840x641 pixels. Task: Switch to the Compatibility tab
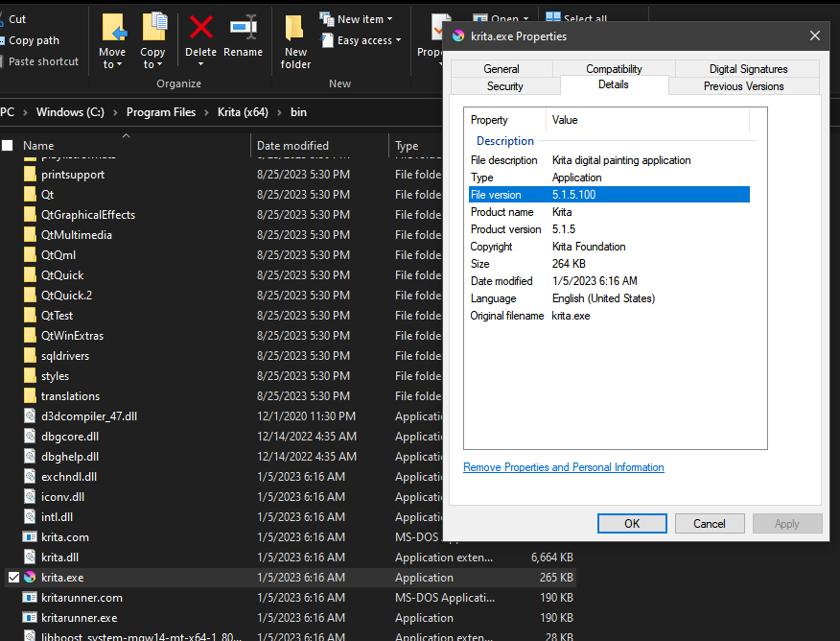(x=614, y=69)
